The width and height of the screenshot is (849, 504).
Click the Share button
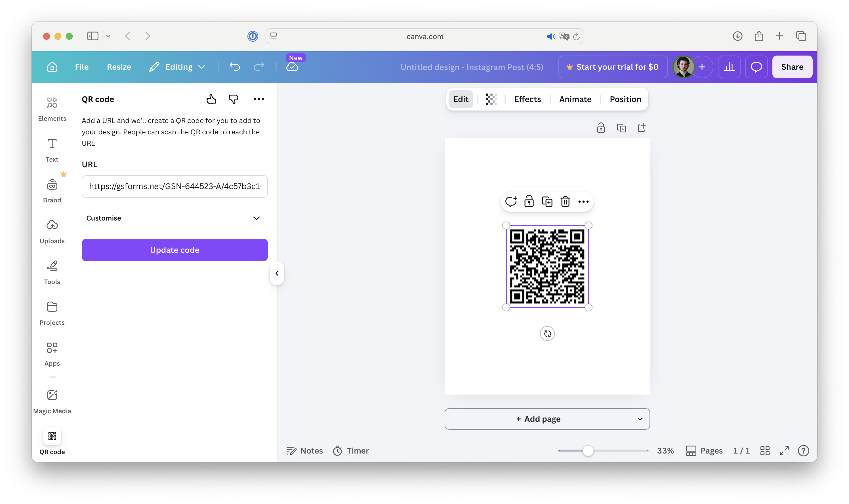[792, 67]
